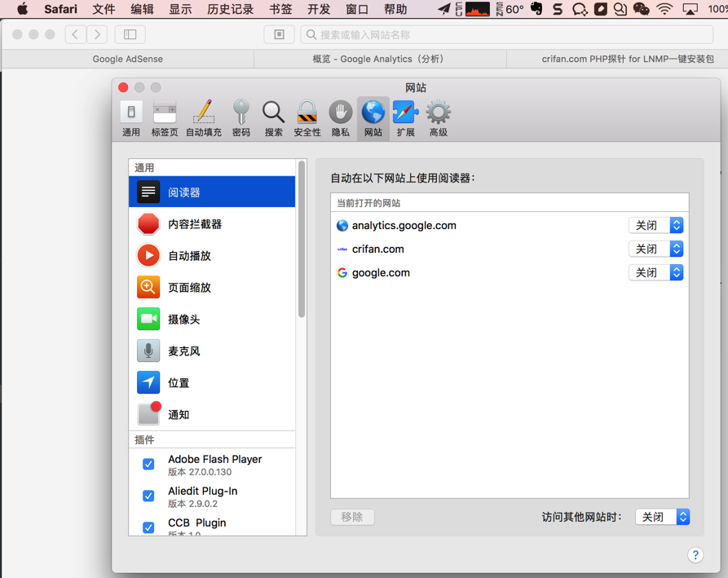The image size is (728, 578).
Task: Select Auto-Play (自动播放) in sidebar
Action: tap(212, 255)
